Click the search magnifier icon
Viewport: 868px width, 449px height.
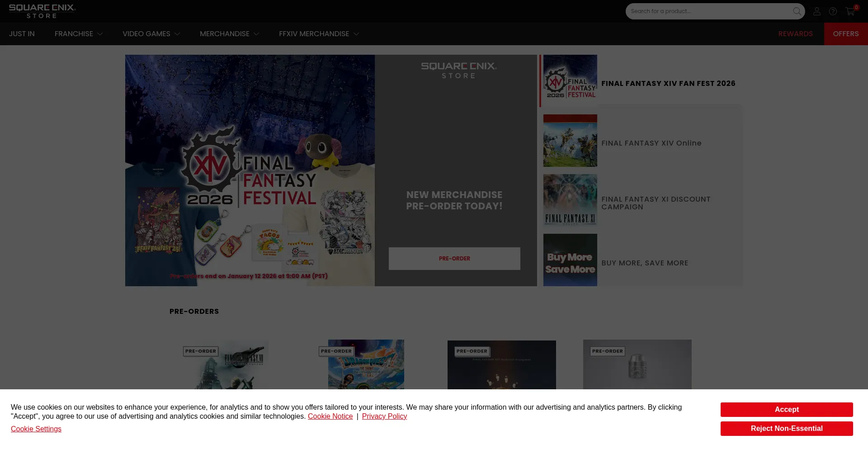797,11
